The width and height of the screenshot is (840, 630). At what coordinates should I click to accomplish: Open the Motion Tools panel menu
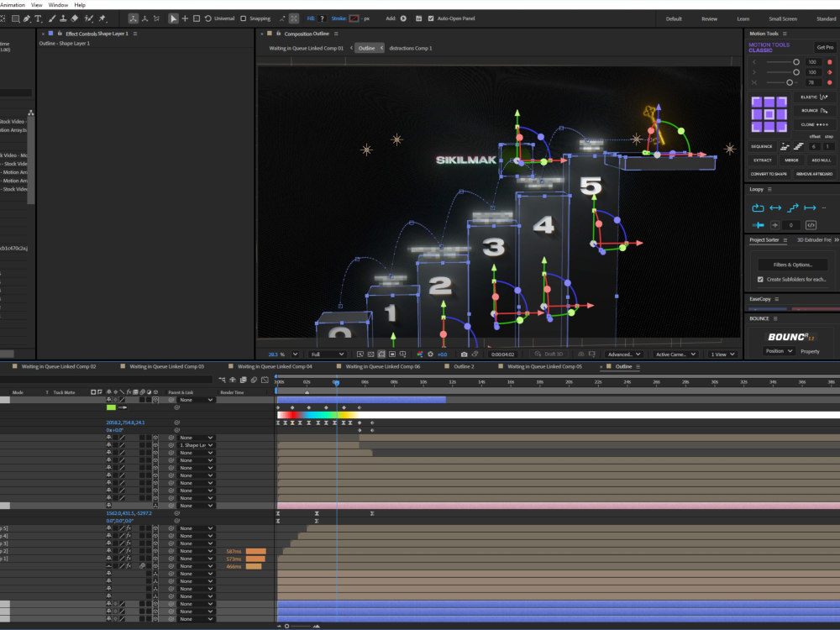(x=785, y=34)
